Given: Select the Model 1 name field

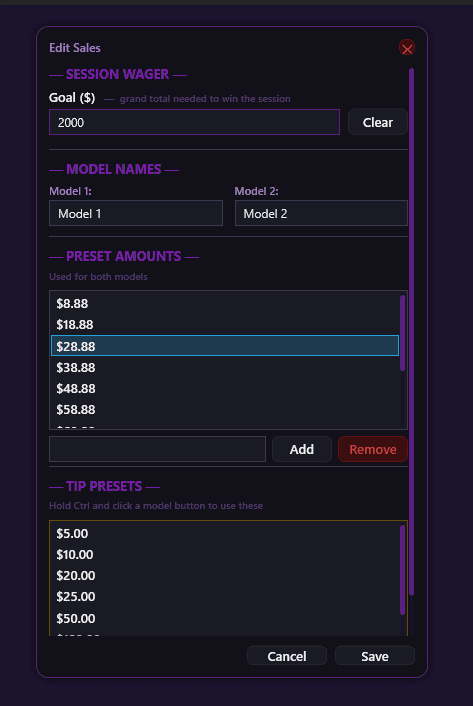Looking at the screenshot, I should (136, 213).
